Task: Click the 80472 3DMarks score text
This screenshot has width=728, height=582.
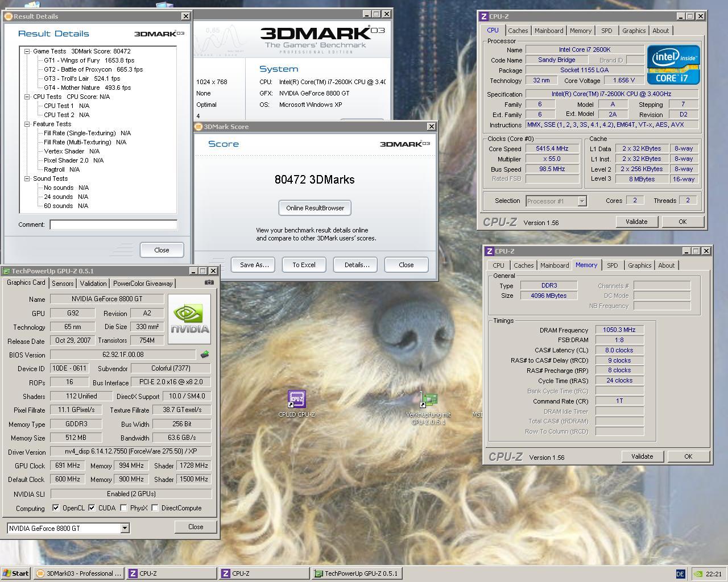Action: [315, 180]
